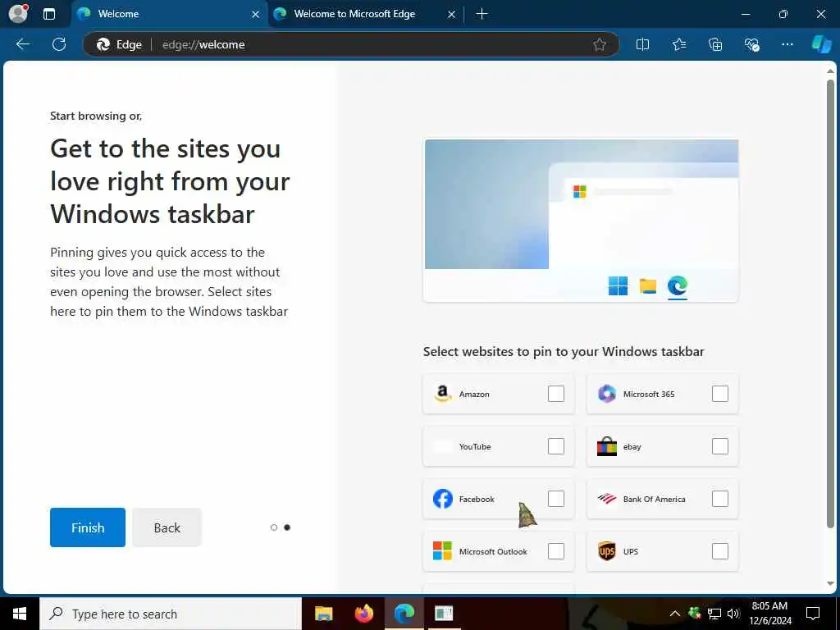Open the Copilot sidebar
840x630 pixels.
[821, 44]
